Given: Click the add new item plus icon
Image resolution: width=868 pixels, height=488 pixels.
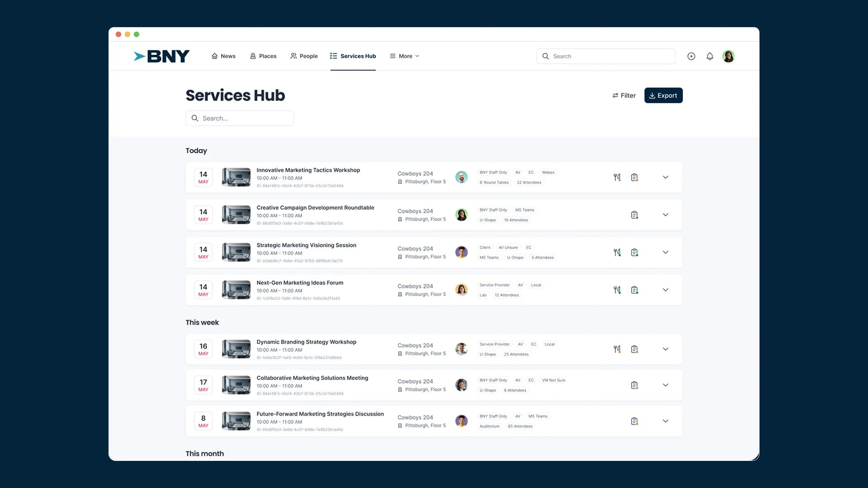Looking at the screenshot, I should point(691,56).
